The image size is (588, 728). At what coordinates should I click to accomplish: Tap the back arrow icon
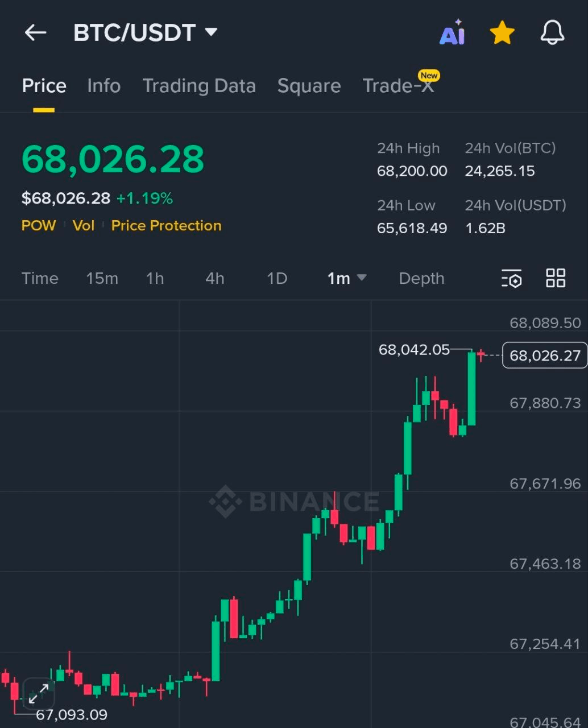[35, 33]
